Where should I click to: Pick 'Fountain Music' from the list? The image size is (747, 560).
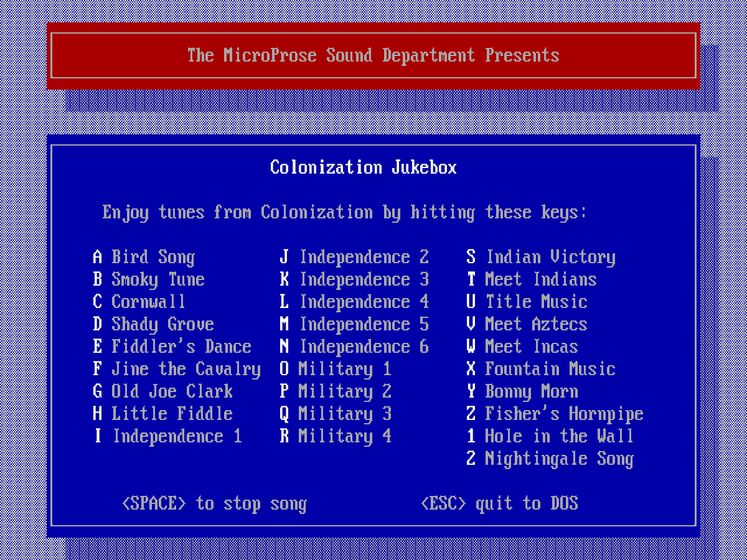click(x=541, y=369)
